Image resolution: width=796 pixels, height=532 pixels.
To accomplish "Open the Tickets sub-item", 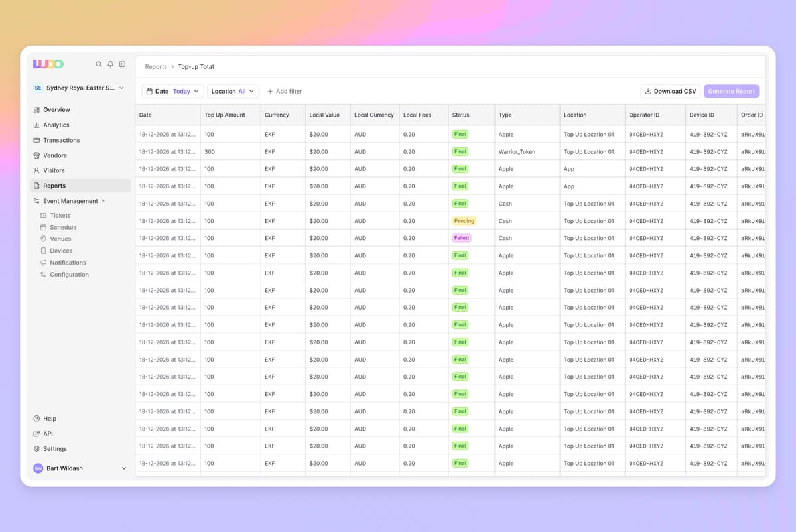I will (60, 216).
